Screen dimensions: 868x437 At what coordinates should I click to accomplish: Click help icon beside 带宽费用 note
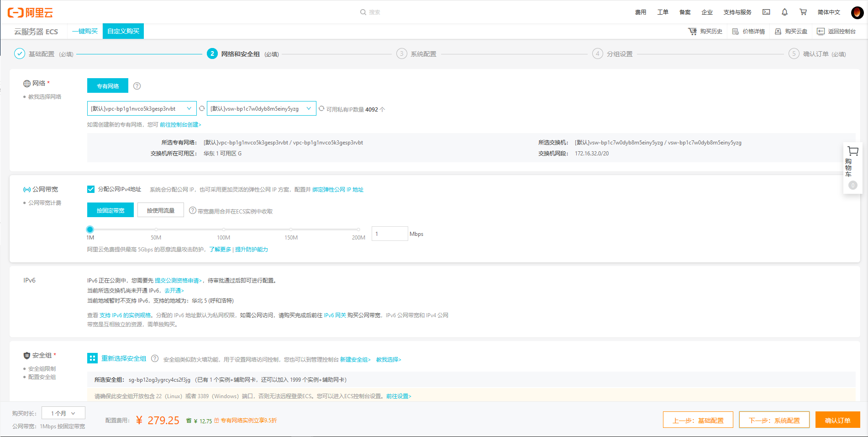pos(193,210)
